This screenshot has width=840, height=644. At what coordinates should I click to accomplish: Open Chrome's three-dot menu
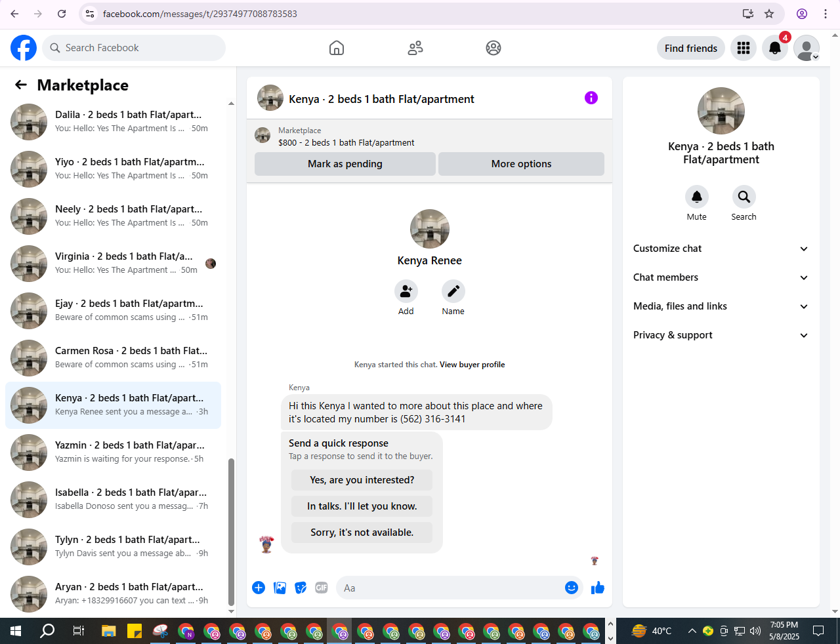point(826,14)
